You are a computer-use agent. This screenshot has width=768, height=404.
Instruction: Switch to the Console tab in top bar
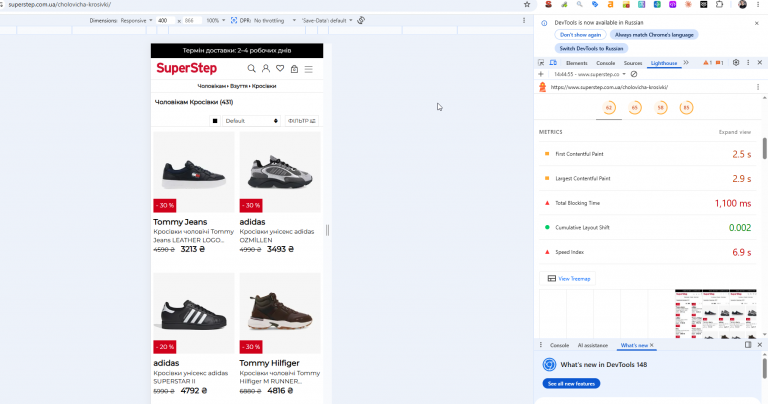(605, 63)
